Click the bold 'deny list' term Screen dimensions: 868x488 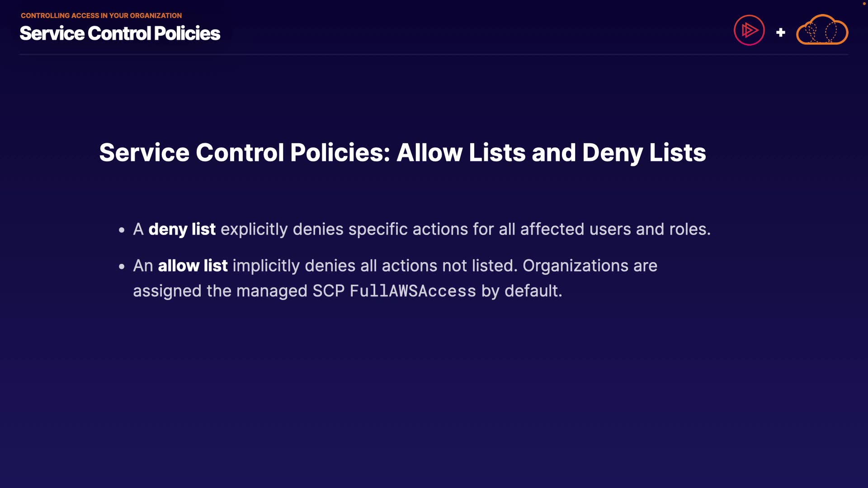182,229
